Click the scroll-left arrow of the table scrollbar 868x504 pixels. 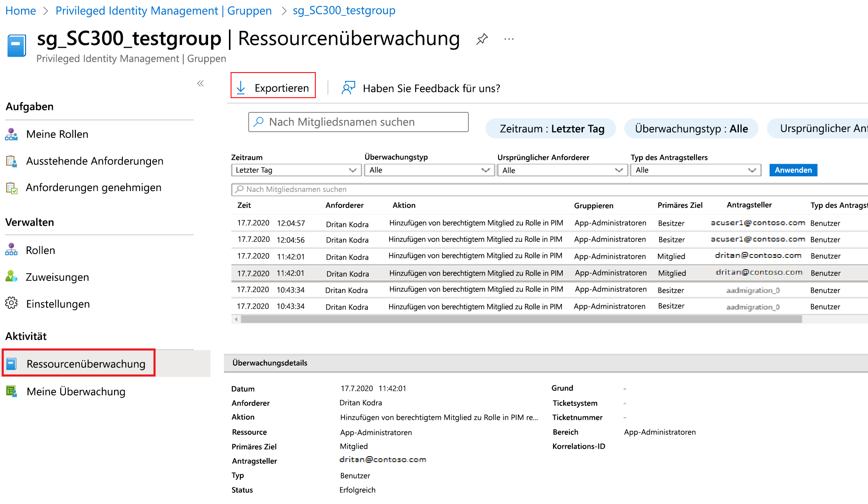click(x=236, y=319)
